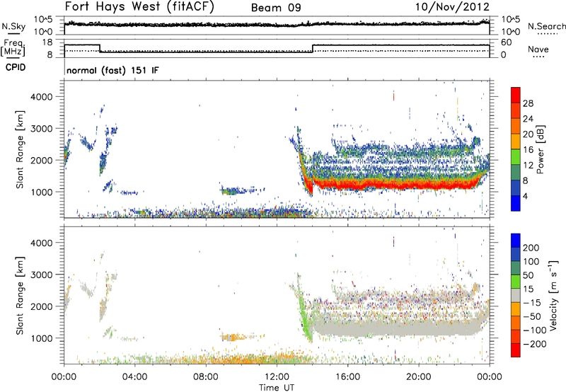The height and width of the screenshot is (392, 566).
Task: Click the red swatch of Power colorbar
Action: 516,95
